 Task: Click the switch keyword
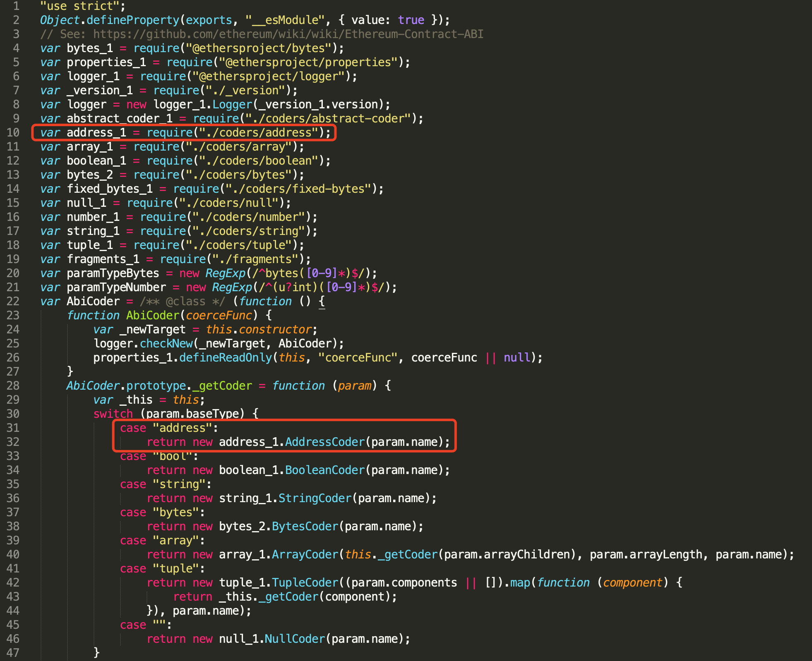pyautogui.click(x=113, y=414)
